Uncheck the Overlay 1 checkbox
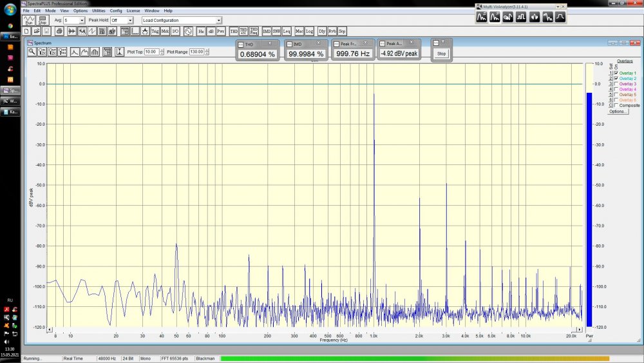The height and width of the screenshot is (363, 644). pos(616,74)
